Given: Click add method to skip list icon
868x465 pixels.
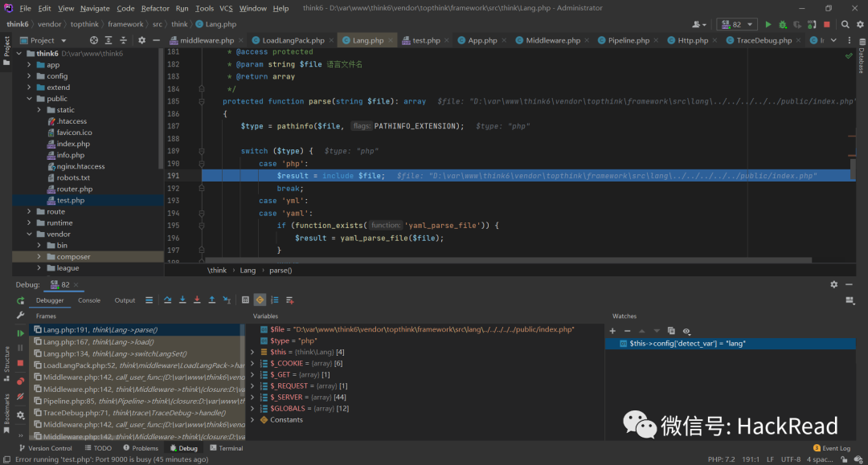Looking at the screenshot, I should pyautogui.click(x=289, y=300).
